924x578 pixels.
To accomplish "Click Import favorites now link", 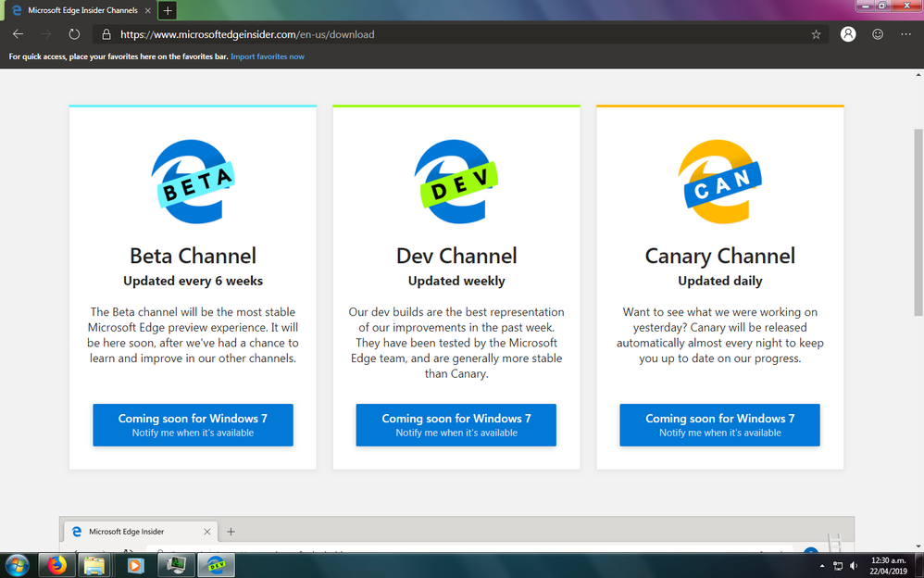I will (x=268, y=57).
